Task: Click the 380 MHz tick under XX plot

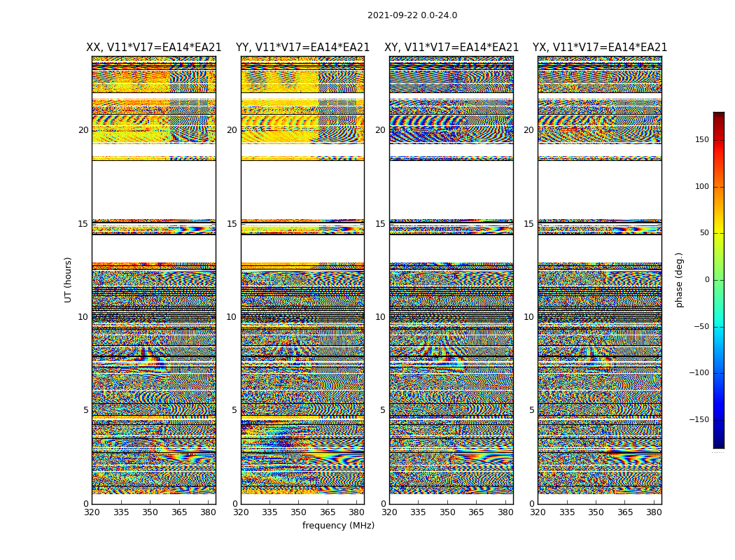Action: tap(208, 512)
